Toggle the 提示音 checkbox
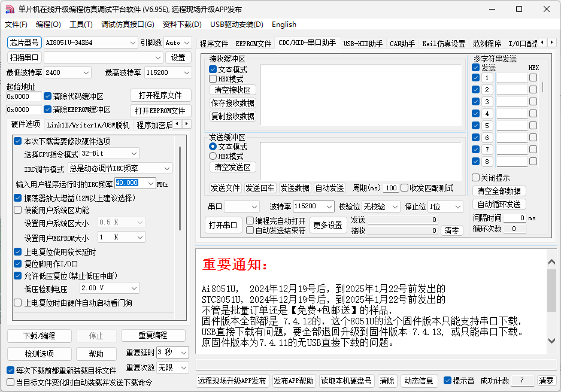The height and width of the screenshot is (392, 561). (x=447, y=381)
